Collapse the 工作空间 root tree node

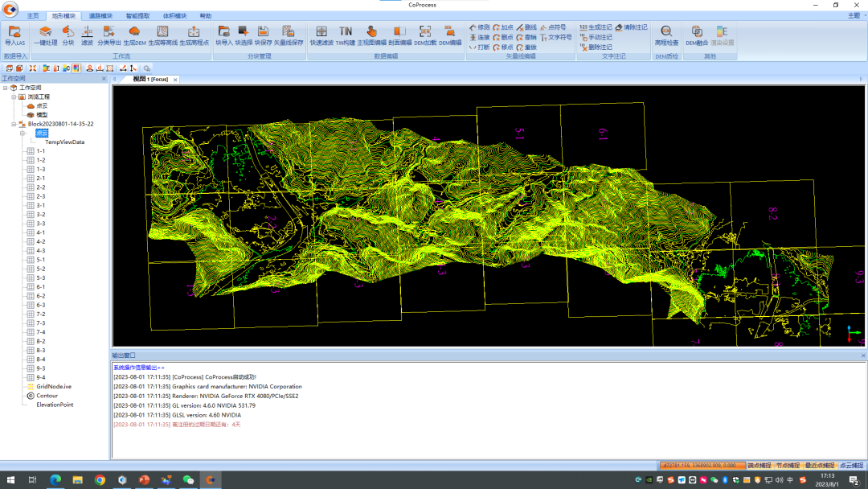tap(6, 88)
